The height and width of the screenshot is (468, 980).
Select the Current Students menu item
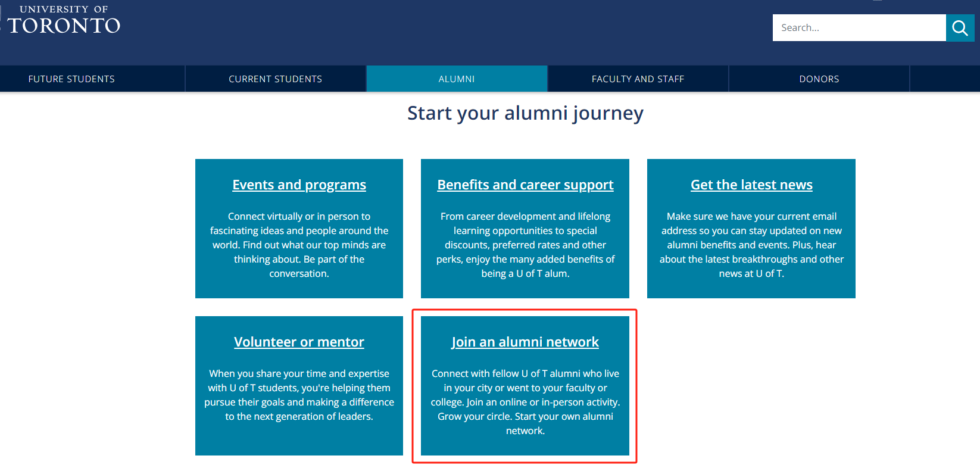tap(276, 79)
